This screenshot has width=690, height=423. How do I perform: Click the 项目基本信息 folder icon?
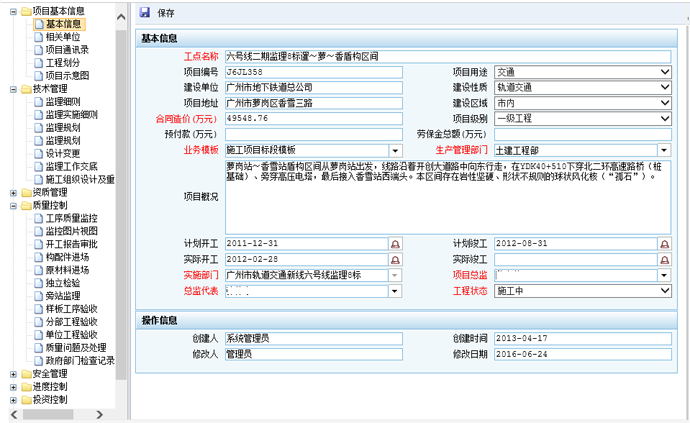[25, 10]
